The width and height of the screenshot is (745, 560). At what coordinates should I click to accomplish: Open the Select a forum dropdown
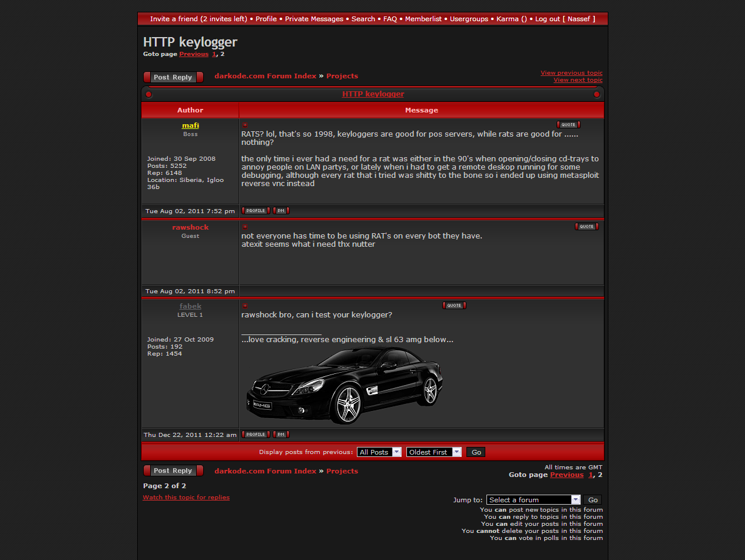point(533,500)
